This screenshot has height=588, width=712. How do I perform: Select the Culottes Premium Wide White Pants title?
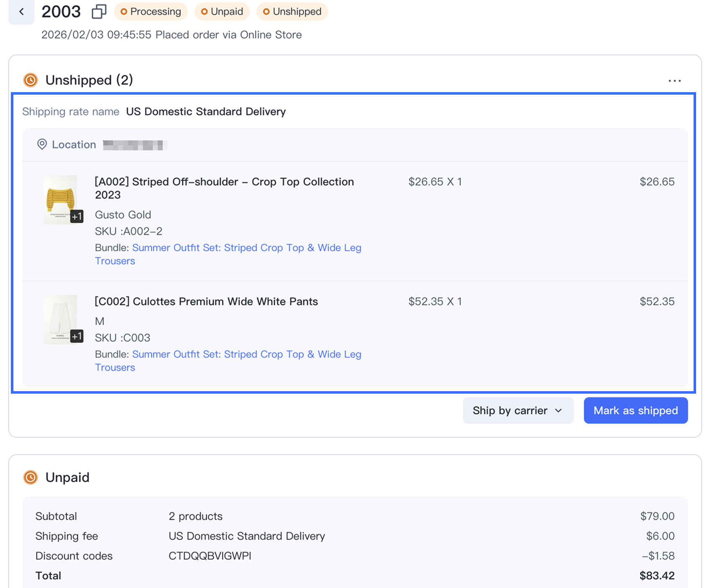206,302
